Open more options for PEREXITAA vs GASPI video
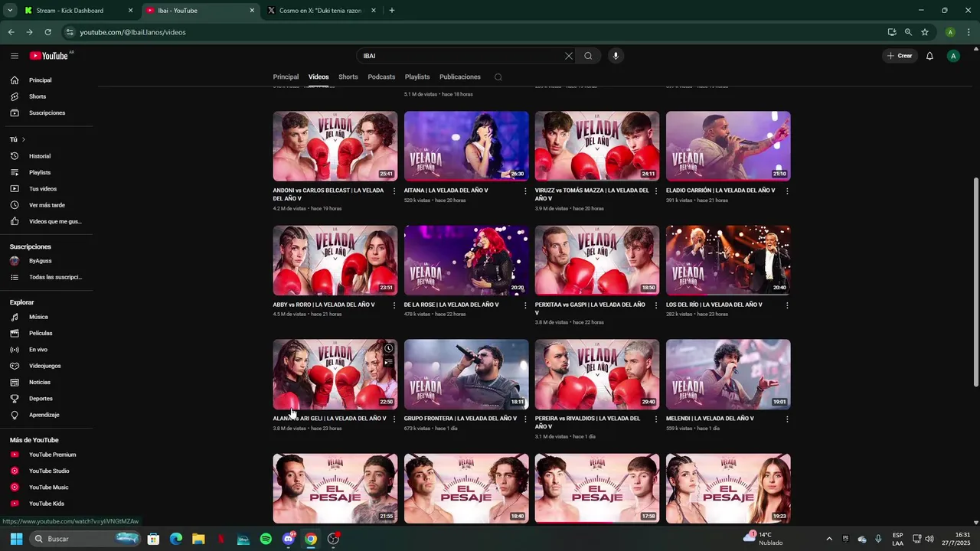 (656, 305)
